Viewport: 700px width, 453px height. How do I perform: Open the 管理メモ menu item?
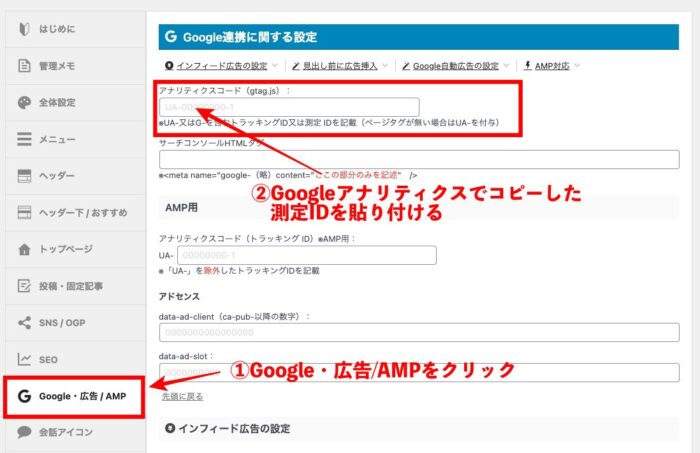[x=75, y=66]
